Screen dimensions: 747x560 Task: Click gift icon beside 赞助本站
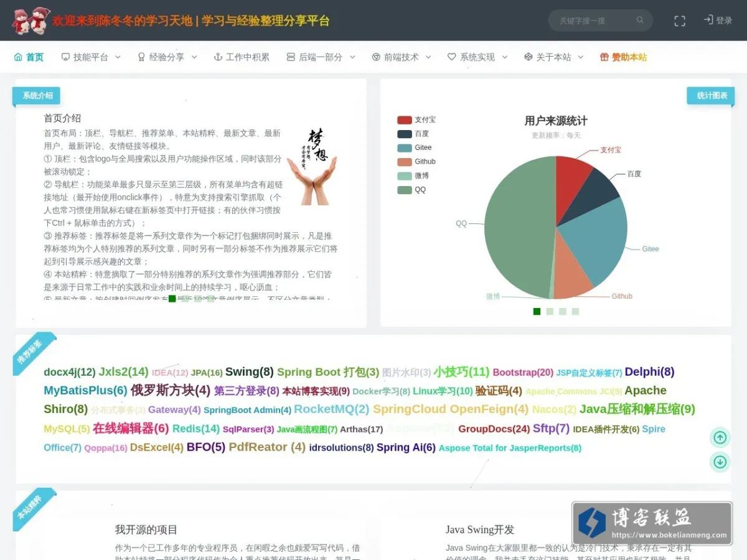(604, 57)
